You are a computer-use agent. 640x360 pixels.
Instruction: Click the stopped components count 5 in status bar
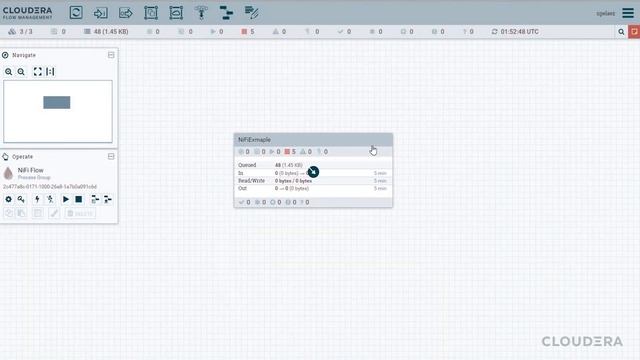(248, 31)
